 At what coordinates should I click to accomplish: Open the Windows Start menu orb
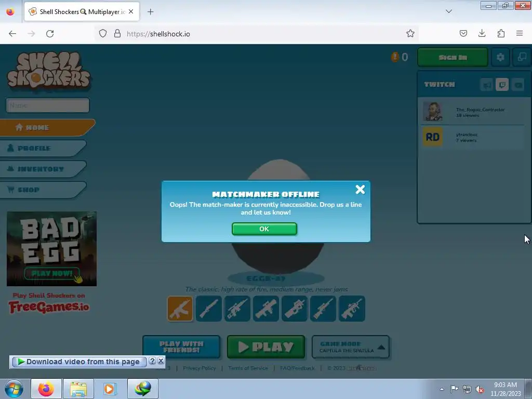14,389
